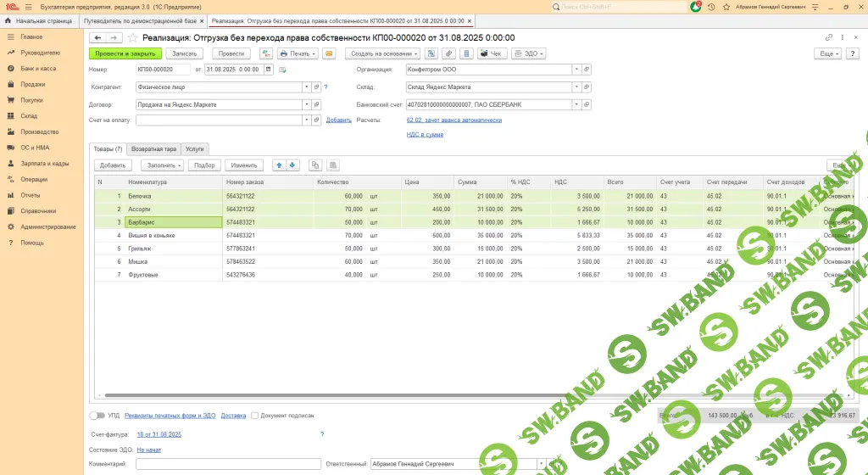Show accounting entries Дт/Кт icon
Screen dimensions: 868x475
265,53
